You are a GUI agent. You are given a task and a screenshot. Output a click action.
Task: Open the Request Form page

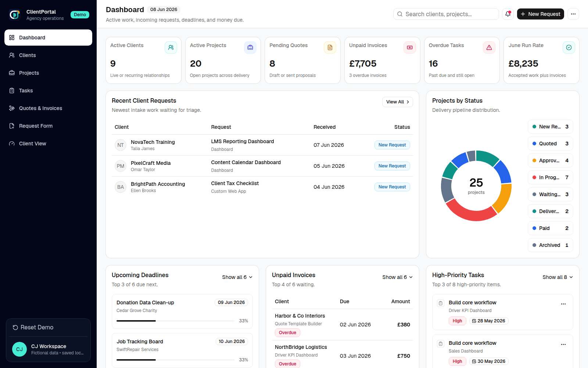click(48, 126)
